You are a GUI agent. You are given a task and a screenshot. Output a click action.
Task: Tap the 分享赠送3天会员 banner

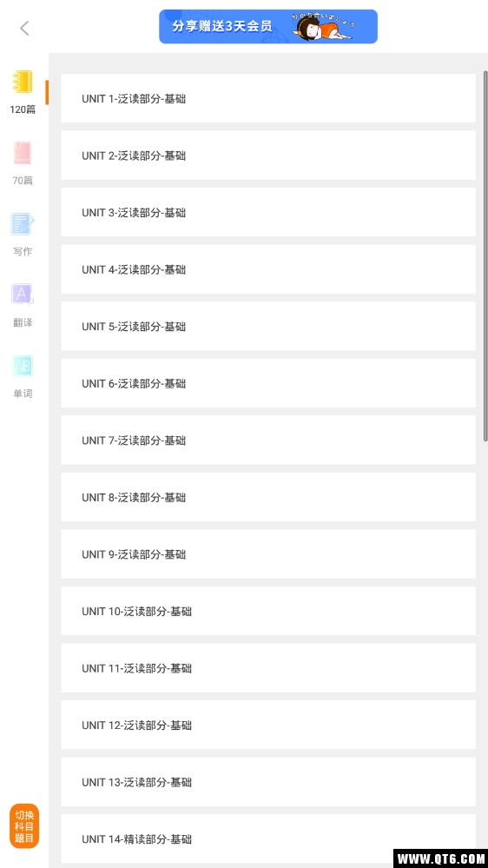268,27
